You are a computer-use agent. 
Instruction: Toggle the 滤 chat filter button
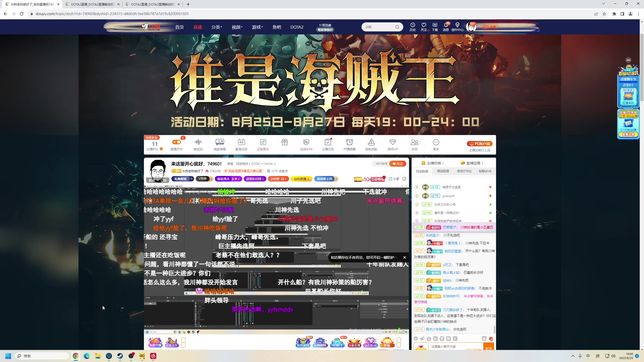pos(484,339)
